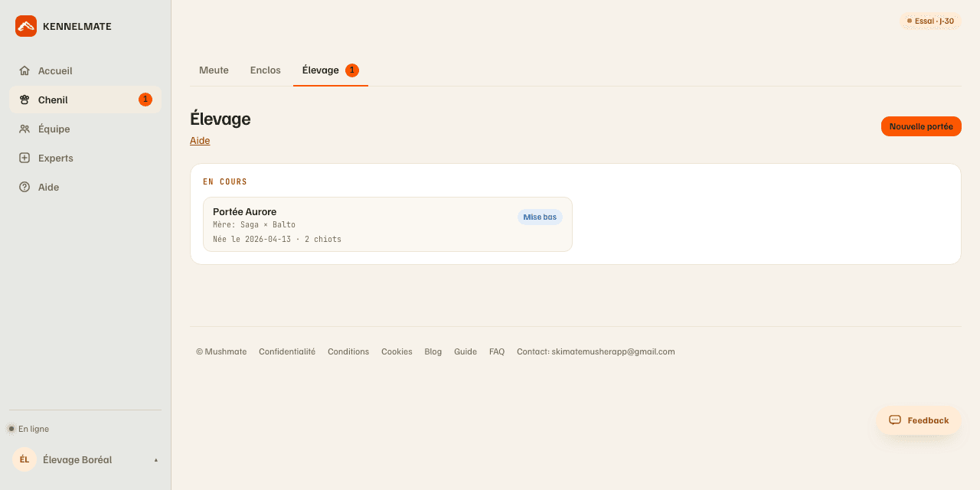The width and height of the screenshot is (980, 490).
Task: Click the "Née le 2026-04-13 · 2 chiots" text
Action: click(x=277, y=240)
